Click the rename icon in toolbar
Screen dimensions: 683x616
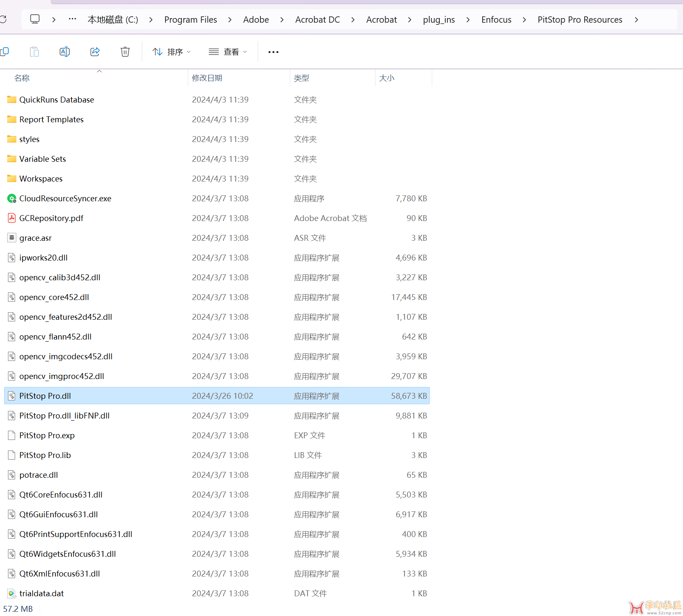coord(65,52)
